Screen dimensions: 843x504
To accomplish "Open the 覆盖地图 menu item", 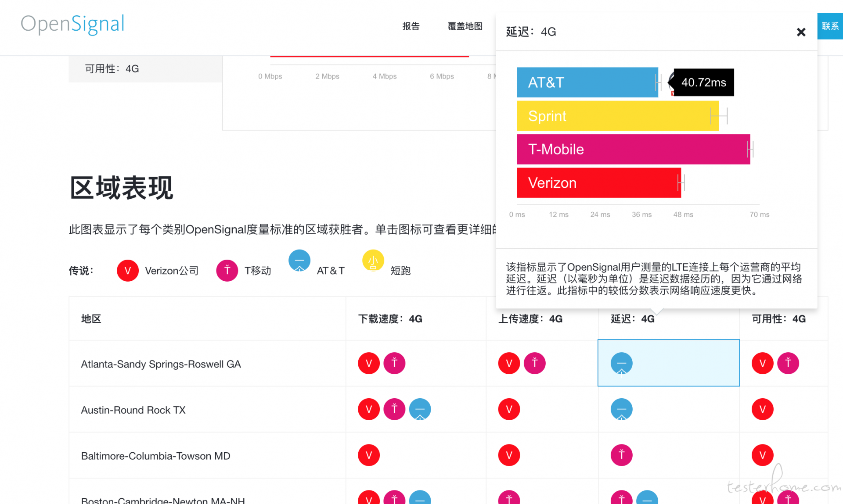I will click(x=465, y=26).
